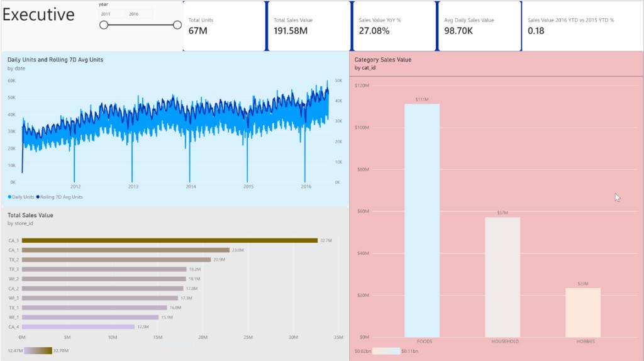Image resolution: width=644 pixels, height=361 pixels.
Task: Click the 32.7M label beside CA_3 bar
Action: point(326,241)
